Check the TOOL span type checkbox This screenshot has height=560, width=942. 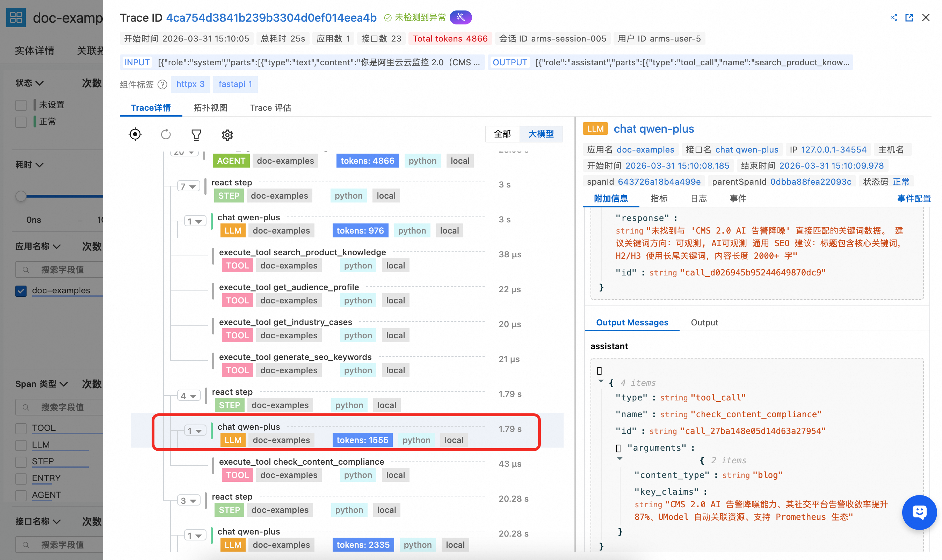[21, 428]
